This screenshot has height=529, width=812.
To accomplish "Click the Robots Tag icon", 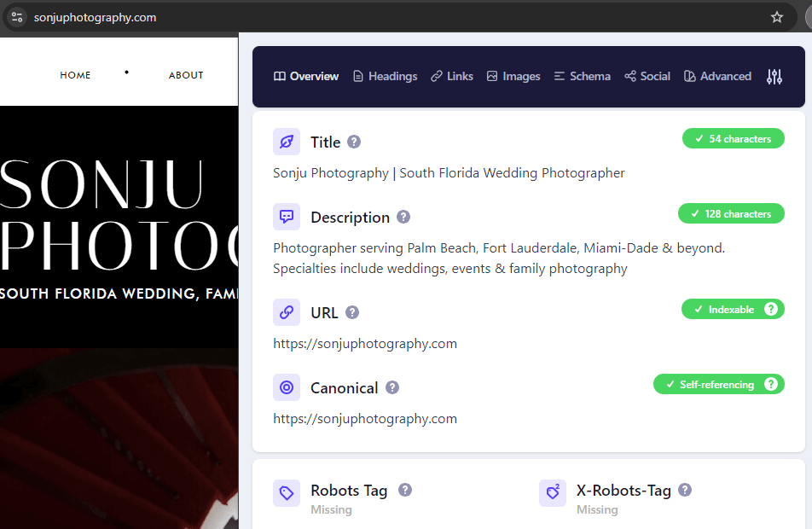I will (x=287, y=492).
